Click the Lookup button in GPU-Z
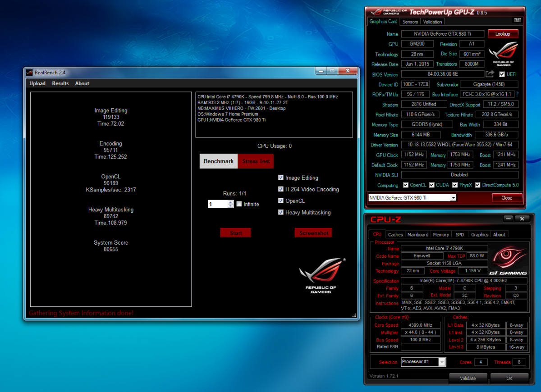The width and height of the screenshot is (541, 392). click(x=503, y=34)
